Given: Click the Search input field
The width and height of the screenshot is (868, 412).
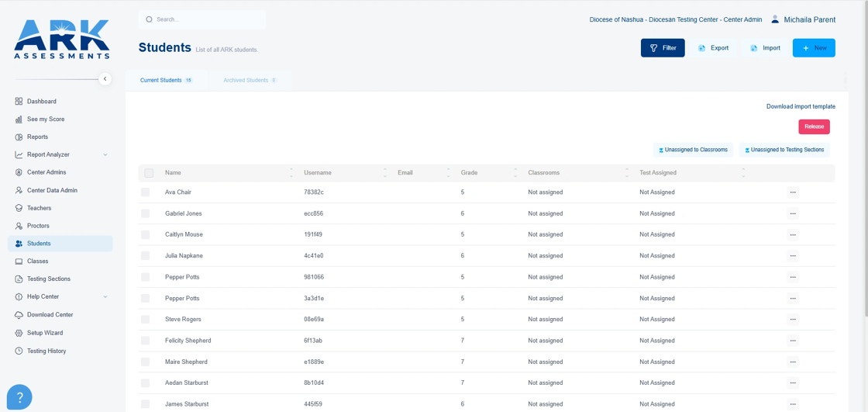Looking at the screenshot, I should (202, 19).
